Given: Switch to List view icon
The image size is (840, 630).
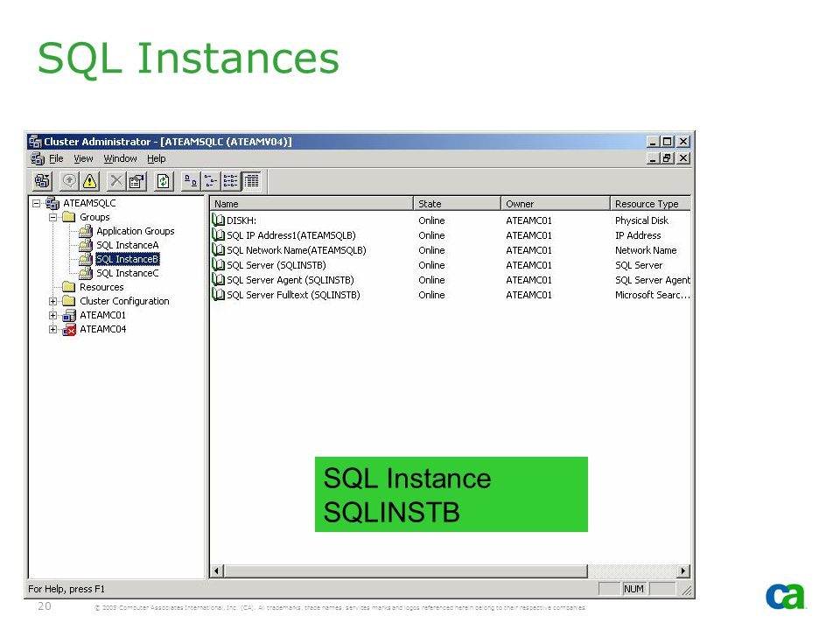Looking at the screenshot, I should tap(231, 181).
